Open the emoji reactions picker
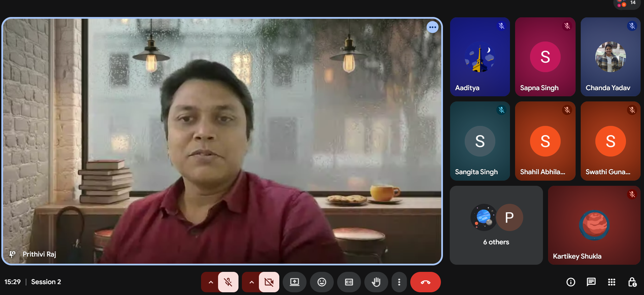Screen dimensions: 644x295 (321, 282)
